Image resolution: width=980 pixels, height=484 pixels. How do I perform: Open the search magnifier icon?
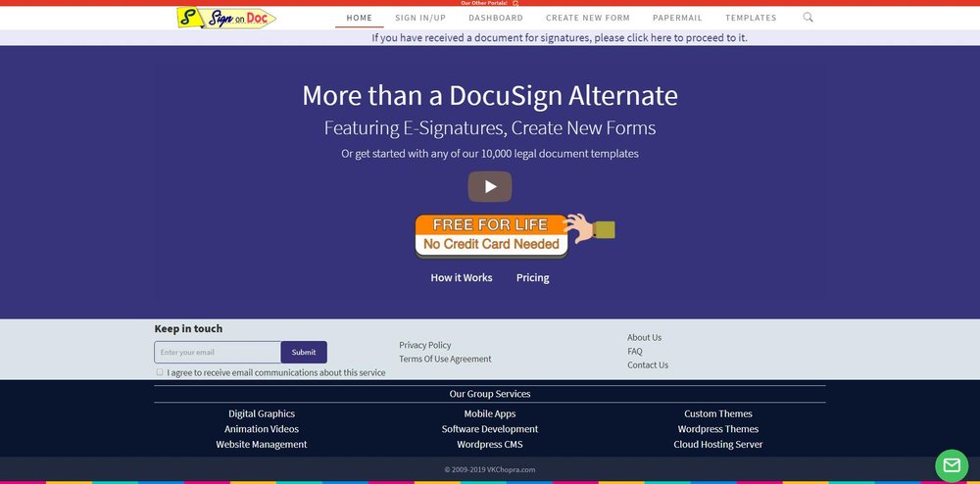pos(808,18)
